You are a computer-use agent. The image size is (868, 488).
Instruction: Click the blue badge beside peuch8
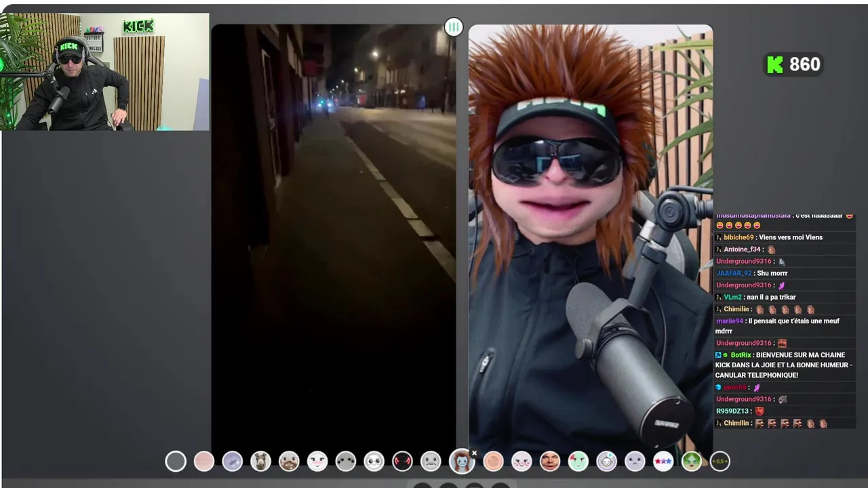pos(718,388)
